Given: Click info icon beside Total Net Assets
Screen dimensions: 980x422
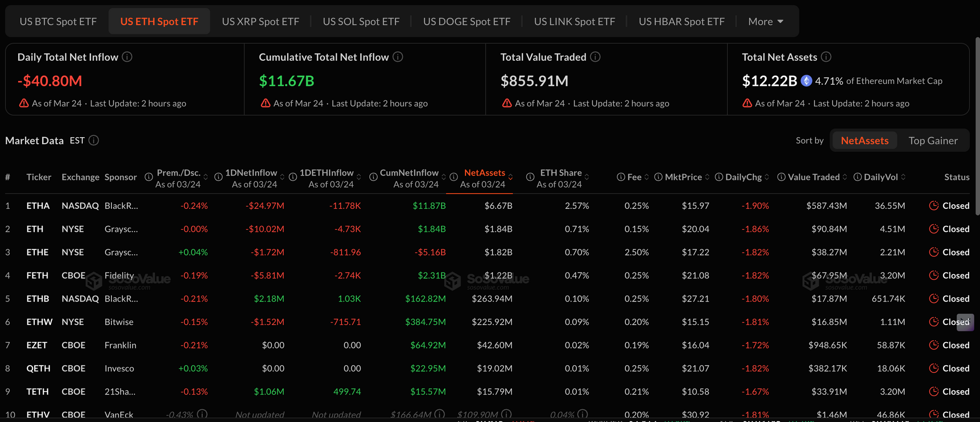Looking at the screenshot, I should click(826, 57).
